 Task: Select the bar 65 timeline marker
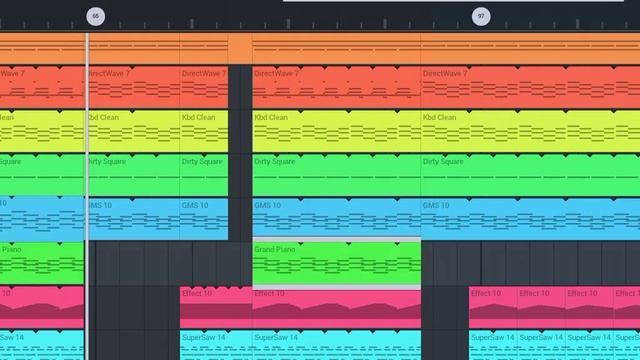click(96, 16)
